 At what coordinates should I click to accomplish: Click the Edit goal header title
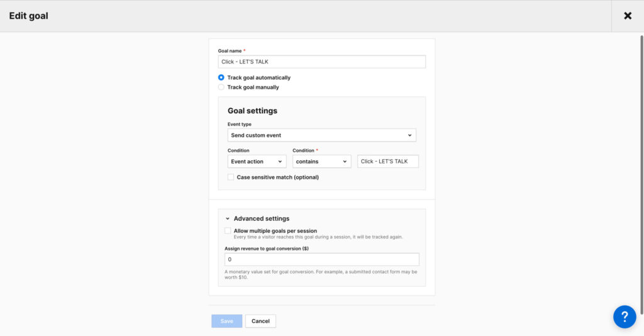point(28,16)
